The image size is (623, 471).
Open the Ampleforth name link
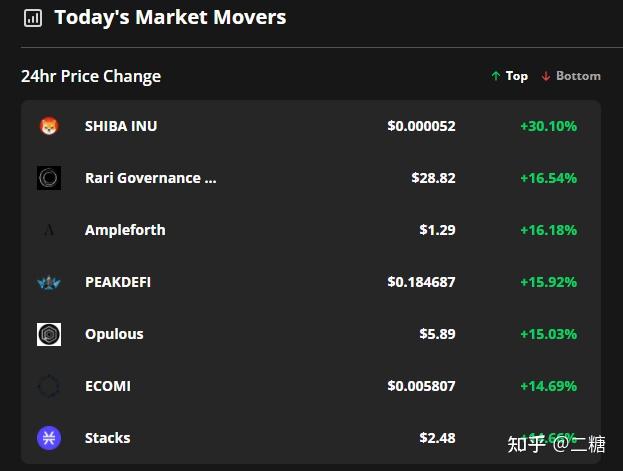pyautogui.click(x=125, y=230)
